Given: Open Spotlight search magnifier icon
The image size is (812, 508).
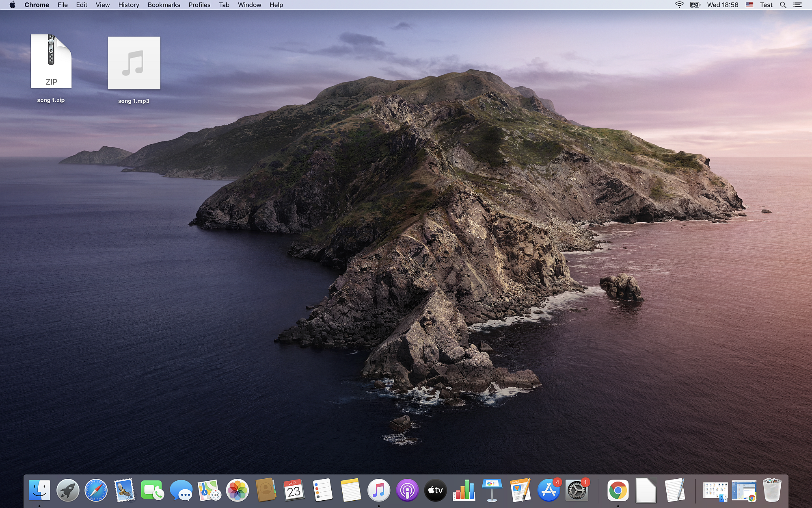Looking at the screenshot, I should [783, 5].
